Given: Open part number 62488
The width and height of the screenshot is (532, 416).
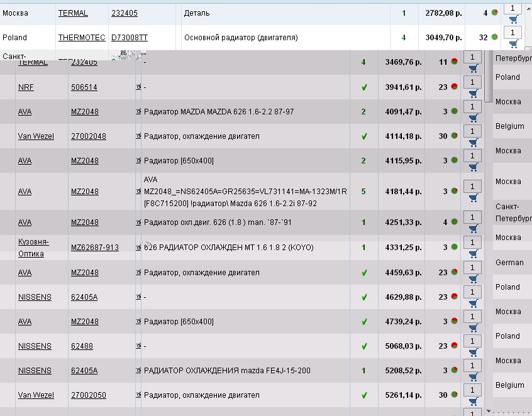Looking at the screenshot, I should pyautogui.click(x=82, y=346).
